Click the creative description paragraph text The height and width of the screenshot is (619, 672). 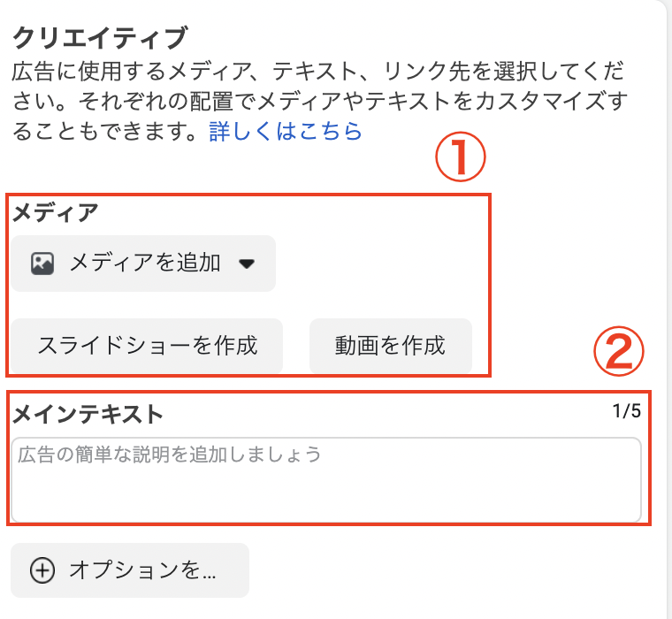[x=318, y=100]
